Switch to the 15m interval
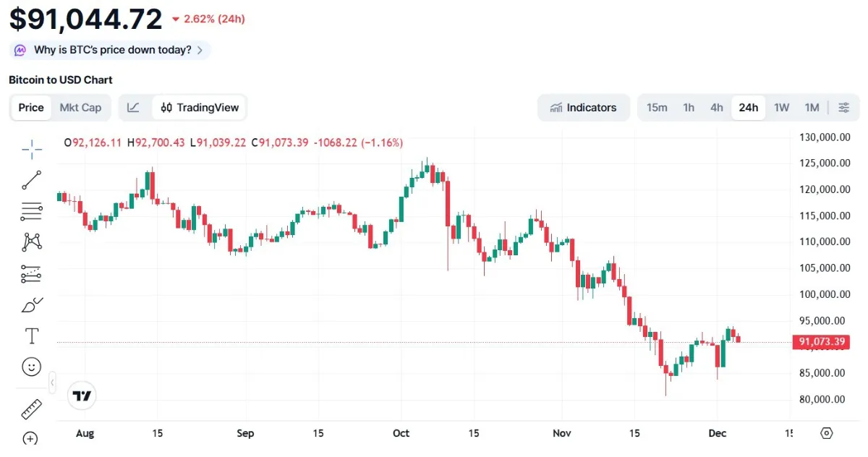This screenshot has height=457, width=868. point(657,108)
